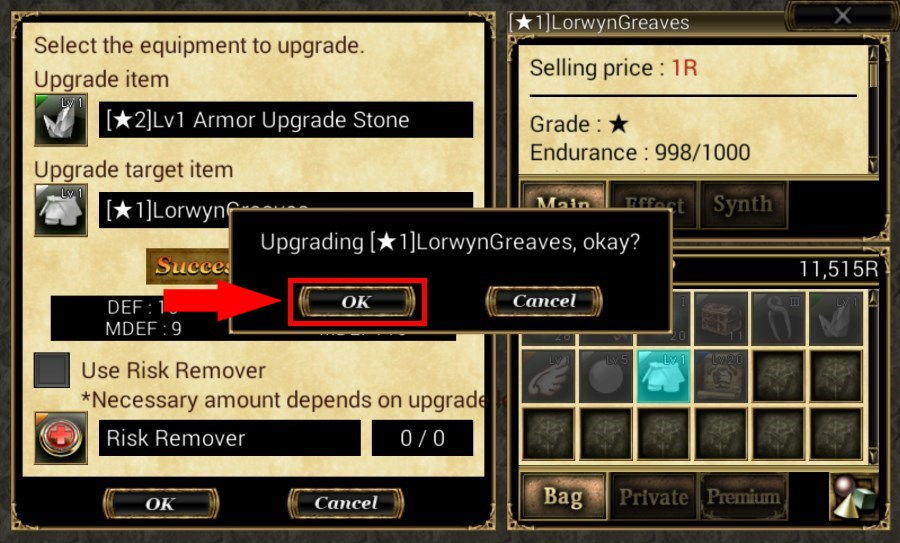Select the wing item in inventory
Viewport: 900px width, 543px height.
[548, 376]
